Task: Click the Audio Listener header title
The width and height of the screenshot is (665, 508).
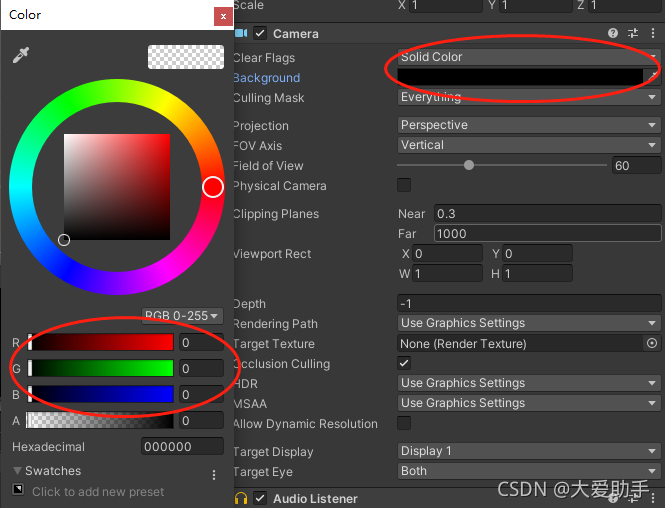Action: coord(315,499)
